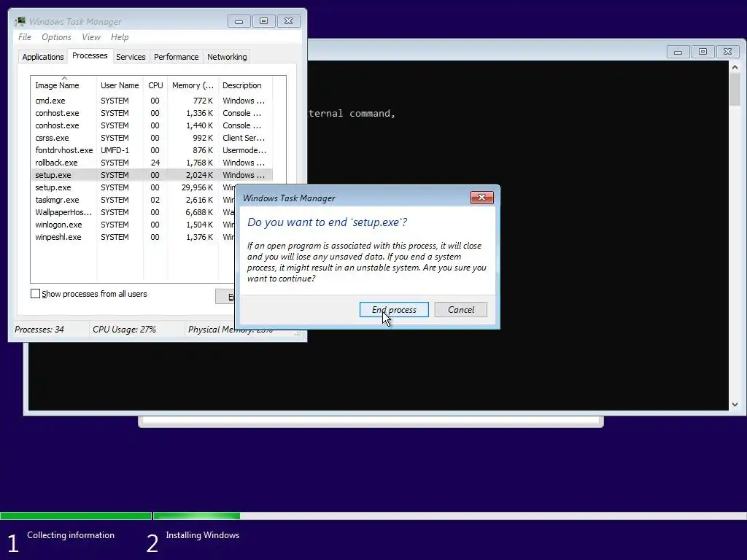Switch to the Performance tab
The image size is (747, 560).
tap(177, 57)
